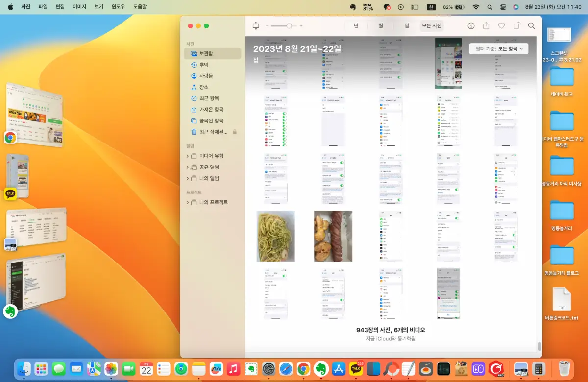The width and height of the screenshot is (588, 382).
Task: Click zoom in plus button
Action: 301,26
